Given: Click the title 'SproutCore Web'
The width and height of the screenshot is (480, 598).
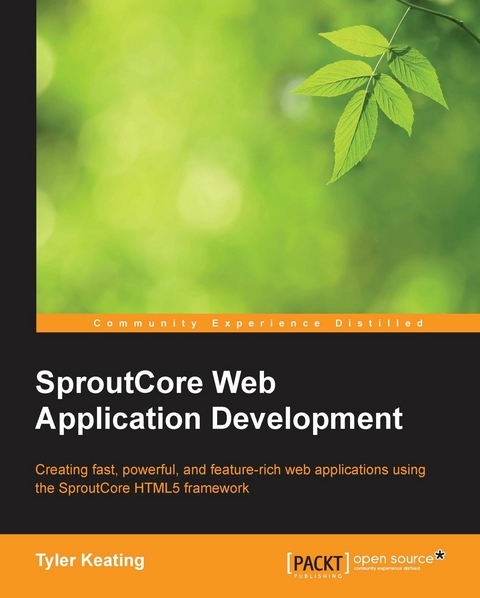Looking at the screenshot, I should (155, 383).
